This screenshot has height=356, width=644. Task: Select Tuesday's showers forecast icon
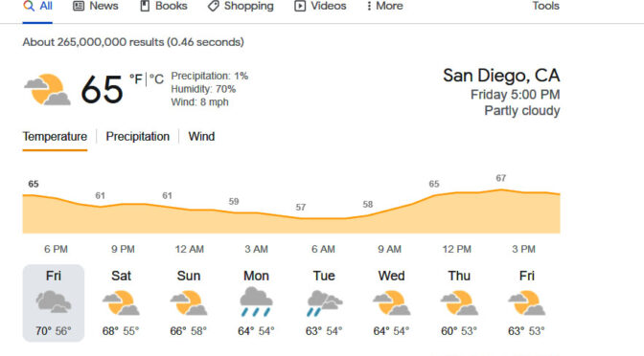click(x=324, y=303)
